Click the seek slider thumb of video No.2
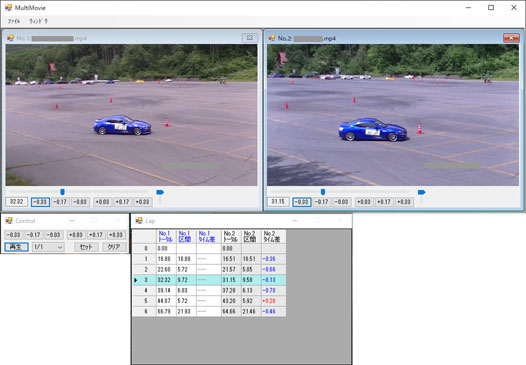This screenshot has height=365, width=526. 323,192
